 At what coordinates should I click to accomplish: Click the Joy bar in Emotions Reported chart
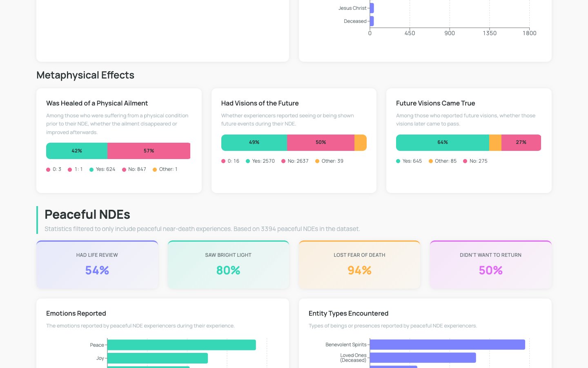[158, 358]
